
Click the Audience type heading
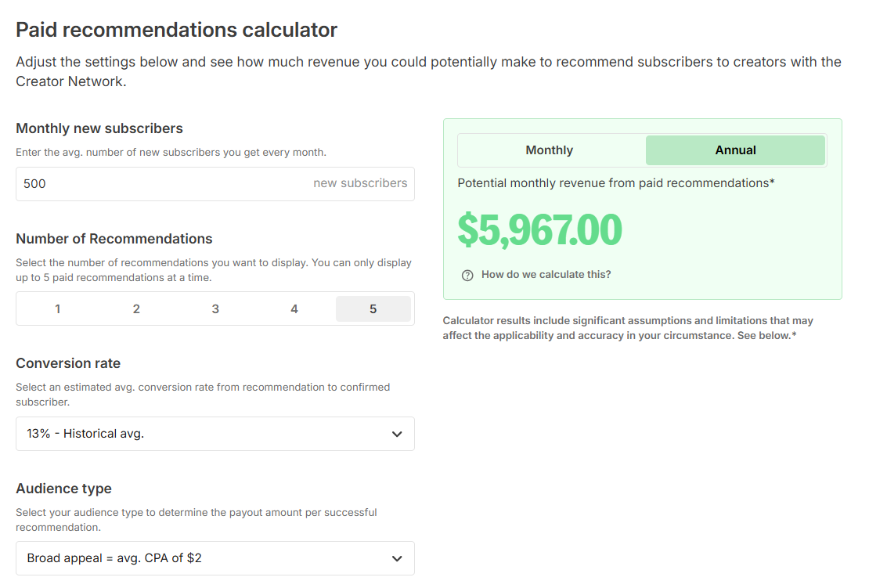64,489
